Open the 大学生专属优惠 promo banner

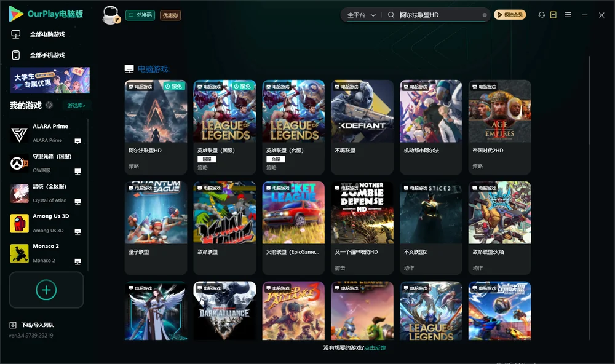coord(50,81)
